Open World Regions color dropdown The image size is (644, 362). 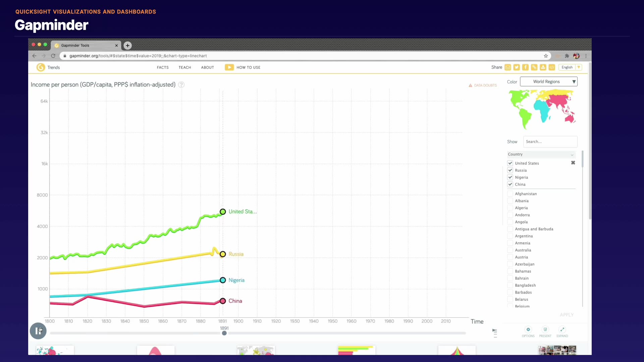click(548, 81)
